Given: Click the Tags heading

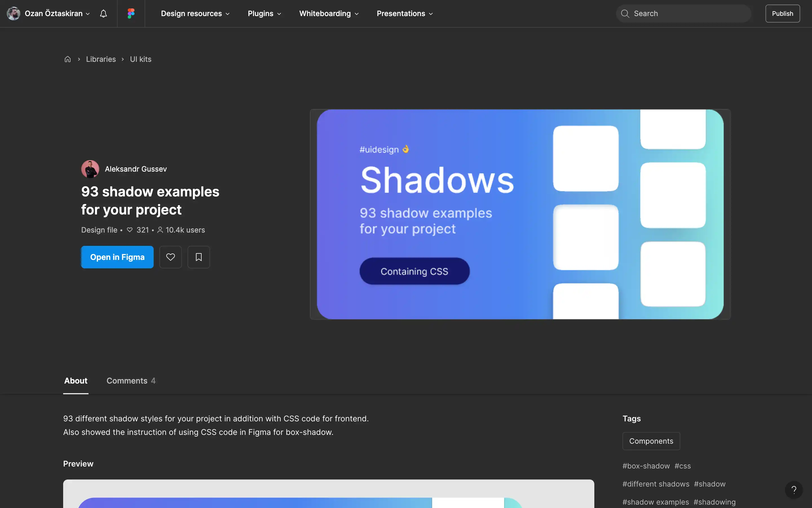Looking at the screenshot, I should [x=632, y=419].
